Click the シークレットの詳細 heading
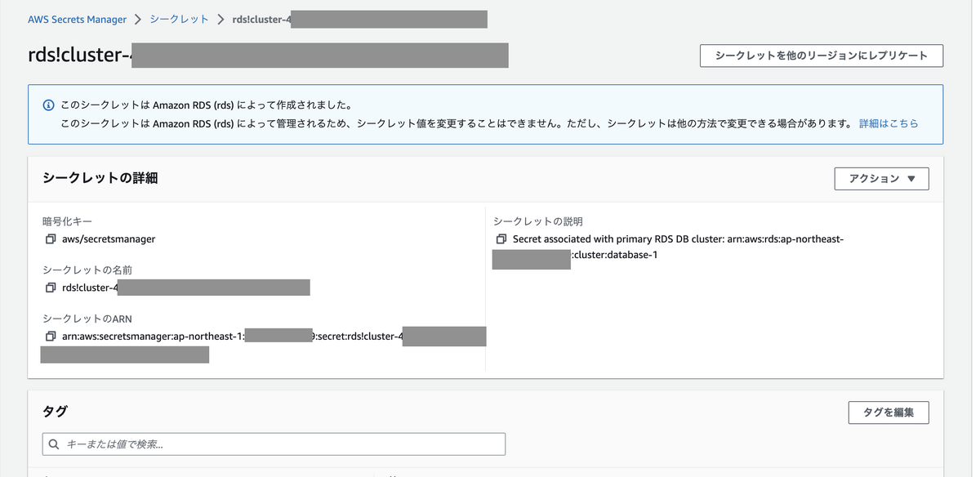The width and height of the screenshot is (980, 477). pyautogui.click(x=100, y=177)
